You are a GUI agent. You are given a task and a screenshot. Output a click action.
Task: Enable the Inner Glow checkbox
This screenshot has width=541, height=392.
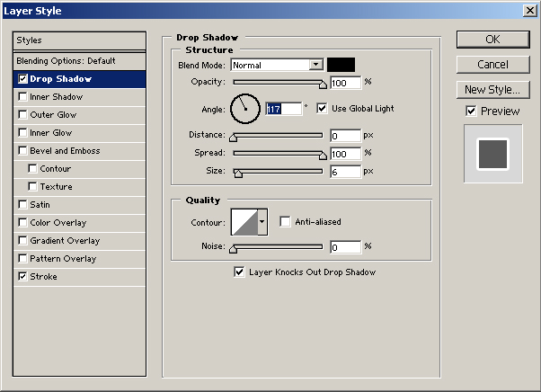(x=22, y=133)
